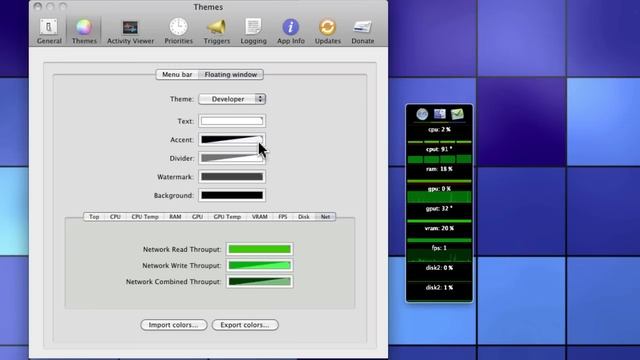Click the disk2: 0 % reading
The width and height of the screenshot is (640, 360).
(x=439, y=268)
